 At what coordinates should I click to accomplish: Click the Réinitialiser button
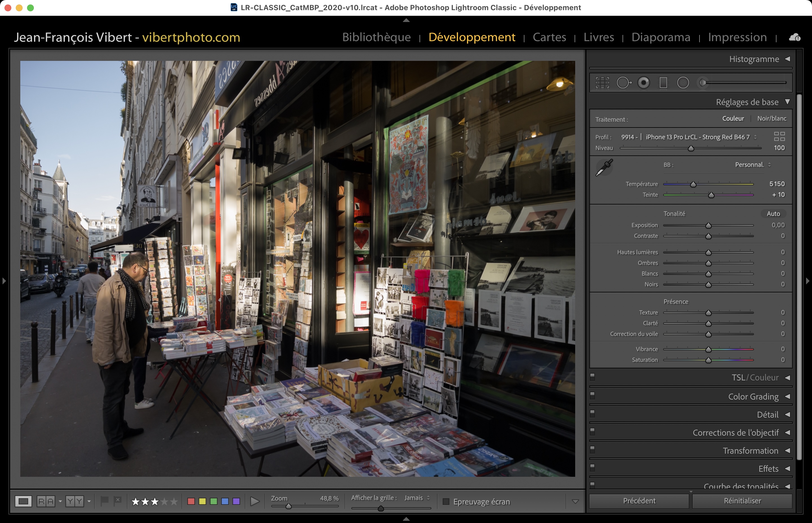742,501
